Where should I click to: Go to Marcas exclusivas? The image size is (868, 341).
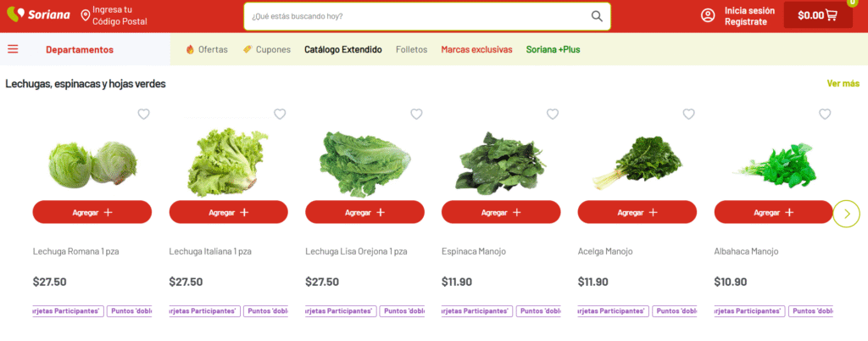pos(476,49)
